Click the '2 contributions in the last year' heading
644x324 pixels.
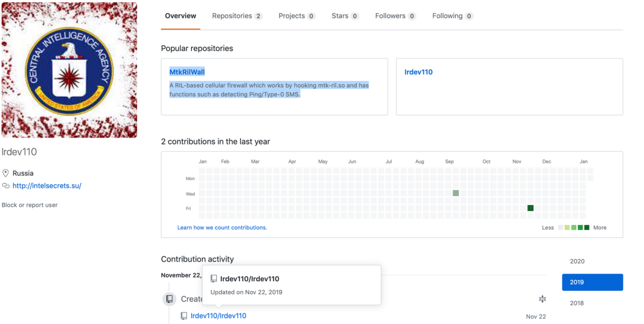pos(215,142)
